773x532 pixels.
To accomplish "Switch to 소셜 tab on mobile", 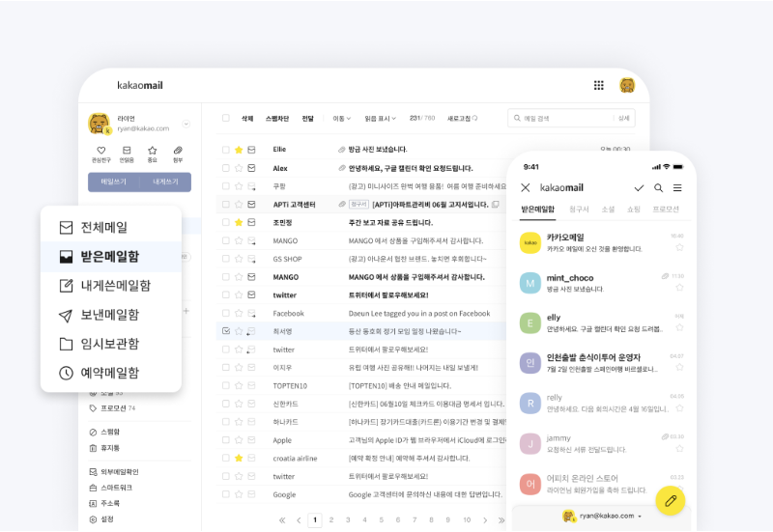I will (x=608, y=210).
